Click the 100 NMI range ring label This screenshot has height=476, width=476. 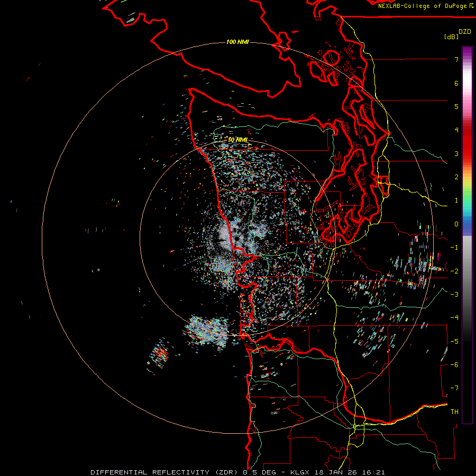point(237,42)
